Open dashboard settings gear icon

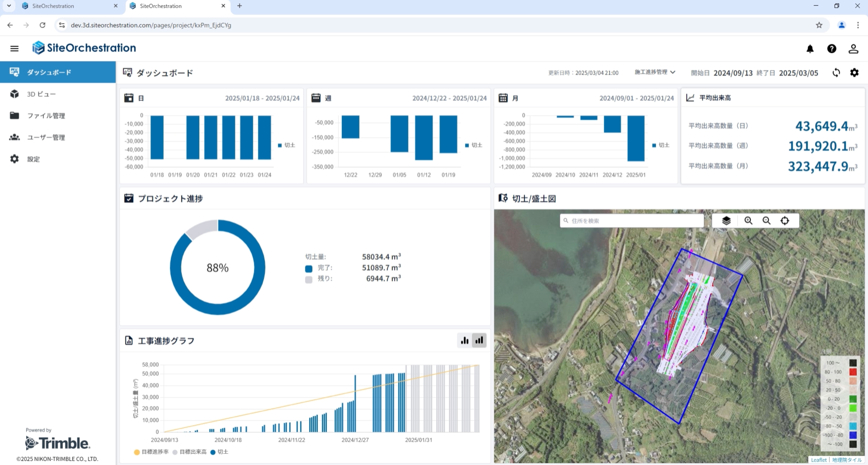pos(854,73)
